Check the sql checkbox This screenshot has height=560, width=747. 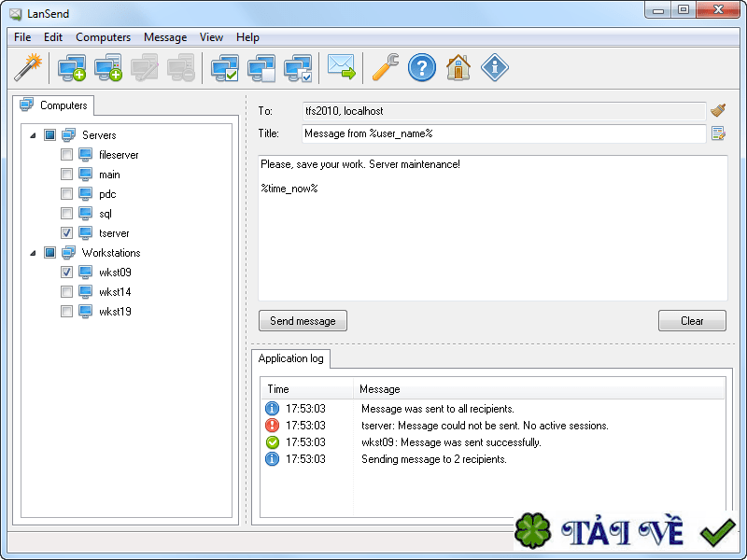coord(66,214)
